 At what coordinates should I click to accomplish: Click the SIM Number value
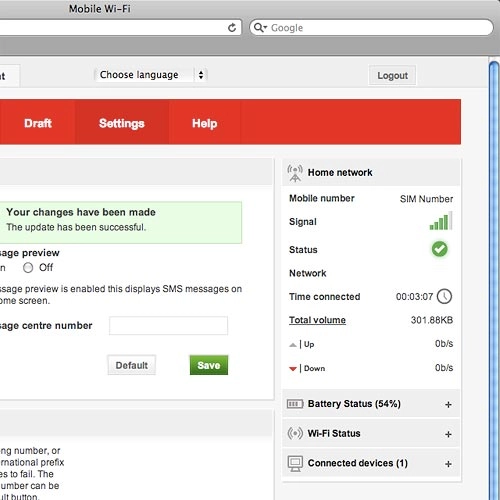click(x=426, y=199)
